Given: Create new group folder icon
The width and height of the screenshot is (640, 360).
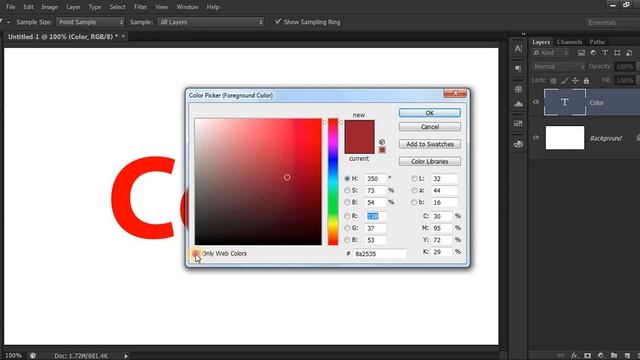Looking at the screenshot, I should [614, 356].
